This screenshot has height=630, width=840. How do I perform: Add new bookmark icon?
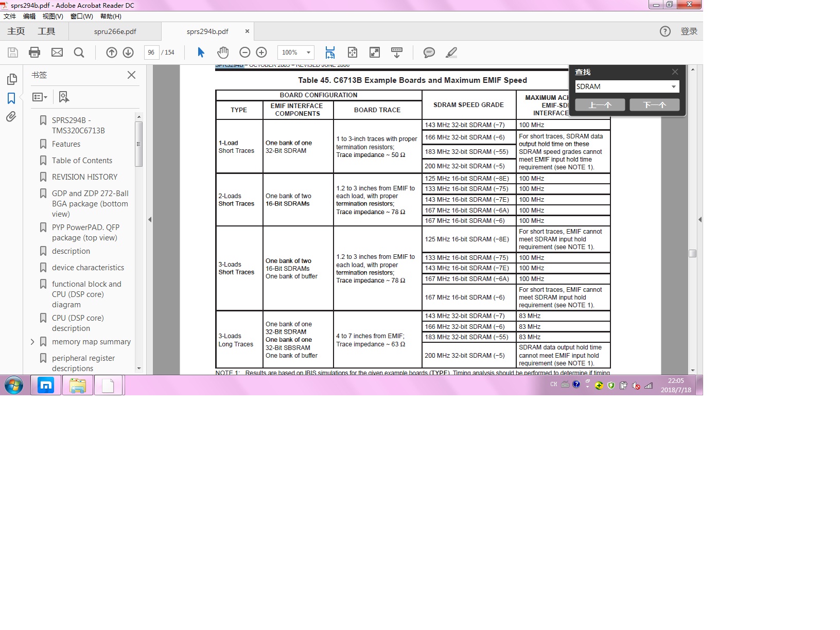[x=64, y=97]
